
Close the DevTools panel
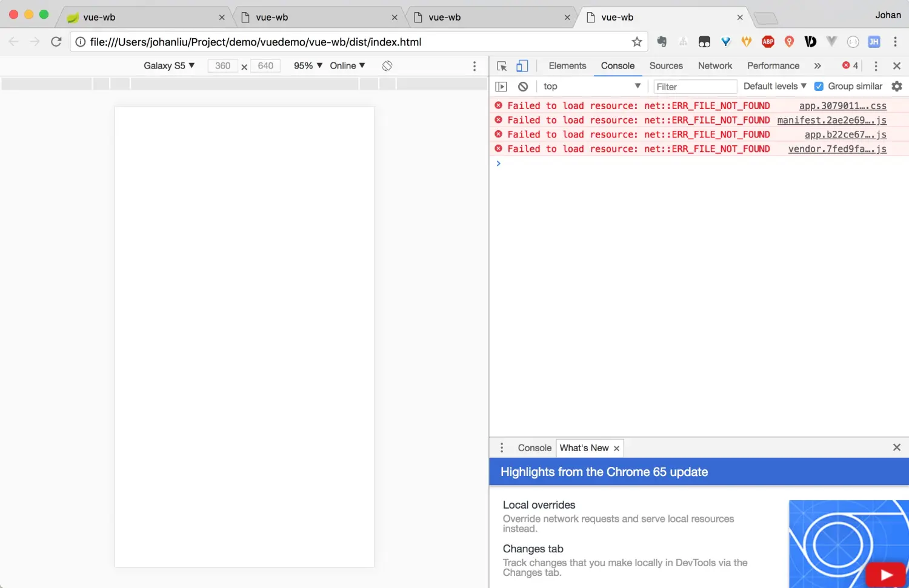pos(897,65)
